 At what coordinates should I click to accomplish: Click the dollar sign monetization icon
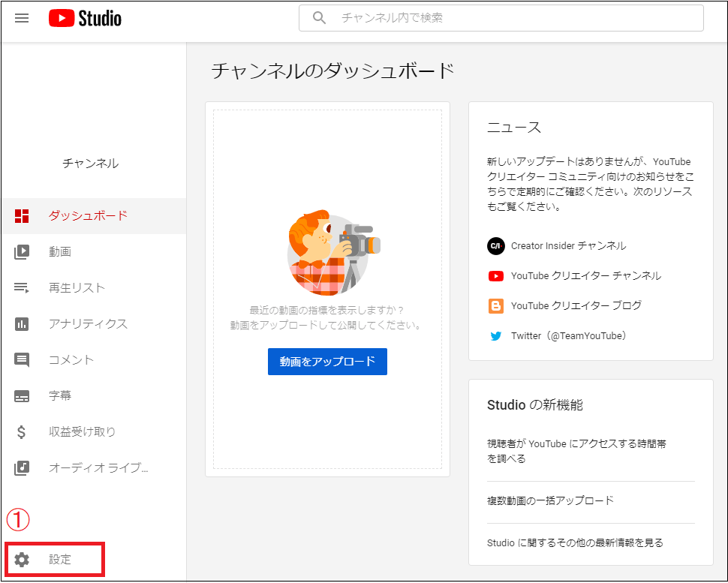tap(21, 431)
